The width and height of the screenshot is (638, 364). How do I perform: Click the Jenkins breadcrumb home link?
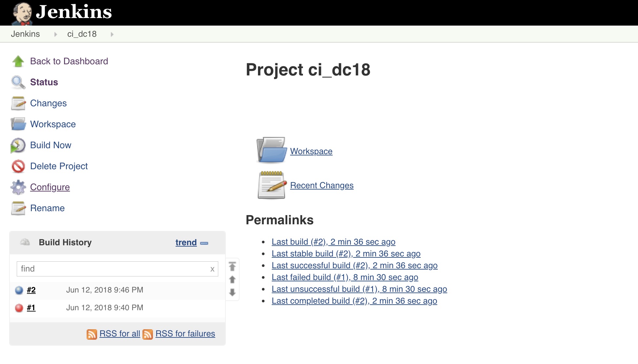click(25, 34)
